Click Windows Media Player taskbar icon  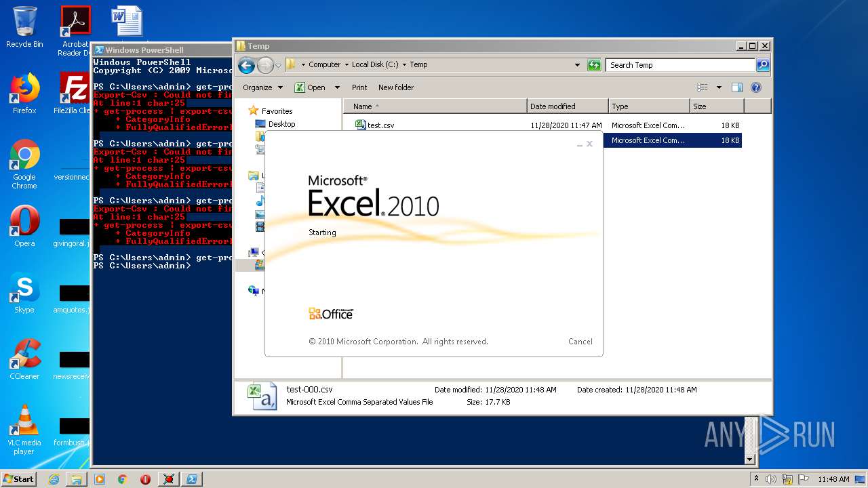click(x=100, y=479)
